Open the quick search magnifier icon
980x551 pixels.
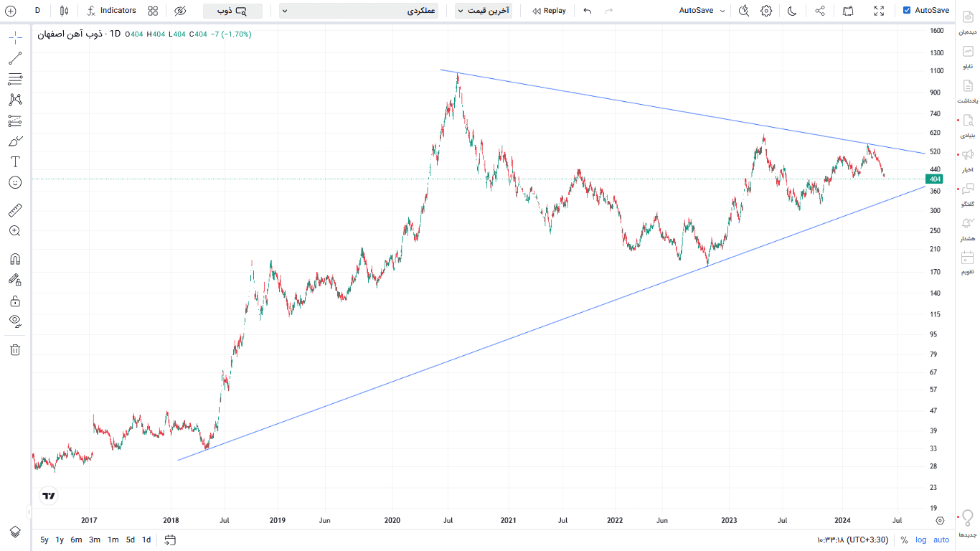[x=744, y=11]
